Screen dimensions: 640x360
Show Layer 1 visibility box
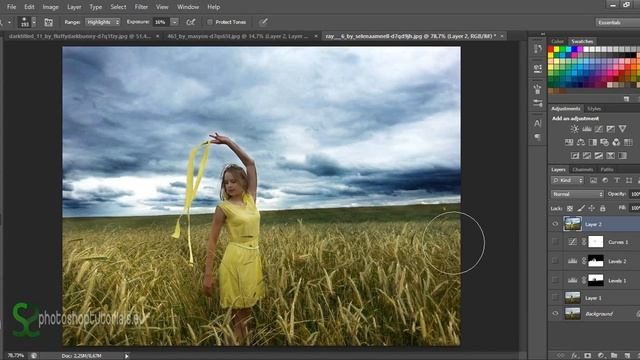coord(555,298)
